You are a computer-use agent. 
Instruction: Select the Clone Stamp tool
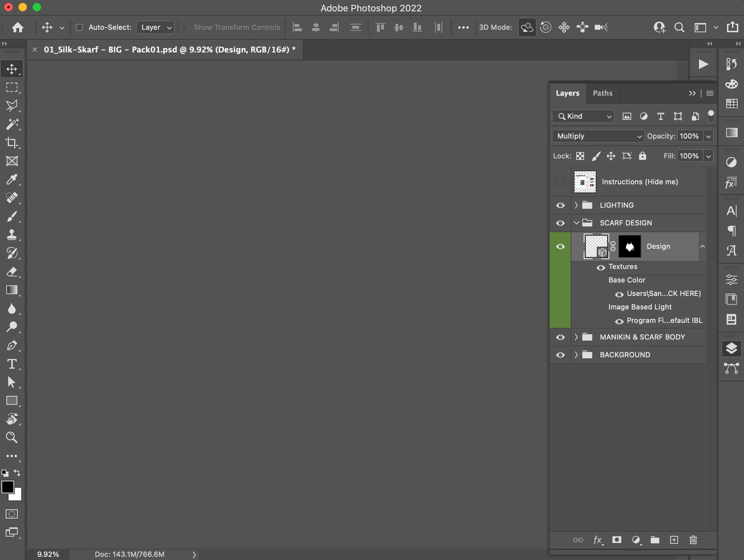[x=12, y=235]
